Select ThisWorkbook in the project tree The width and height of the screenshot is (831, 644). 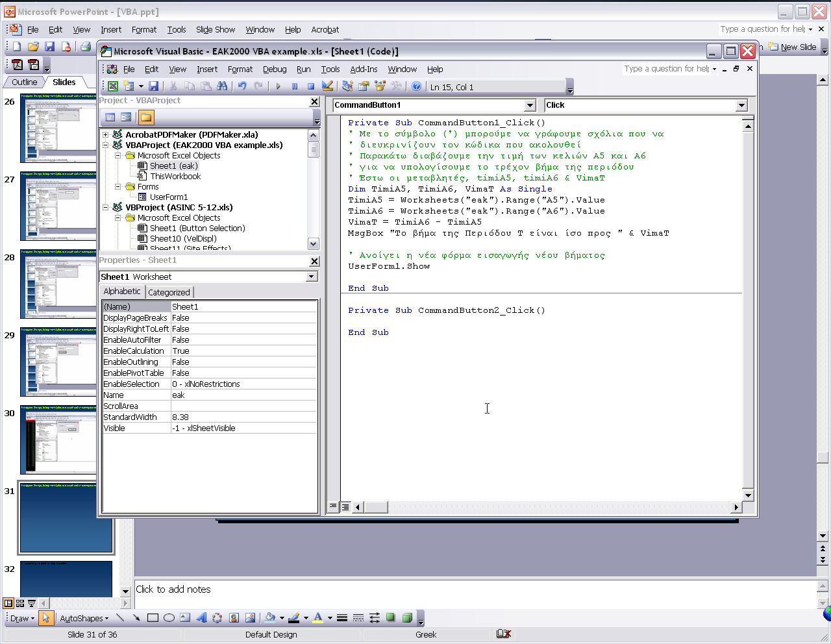[x=175, y=177]
